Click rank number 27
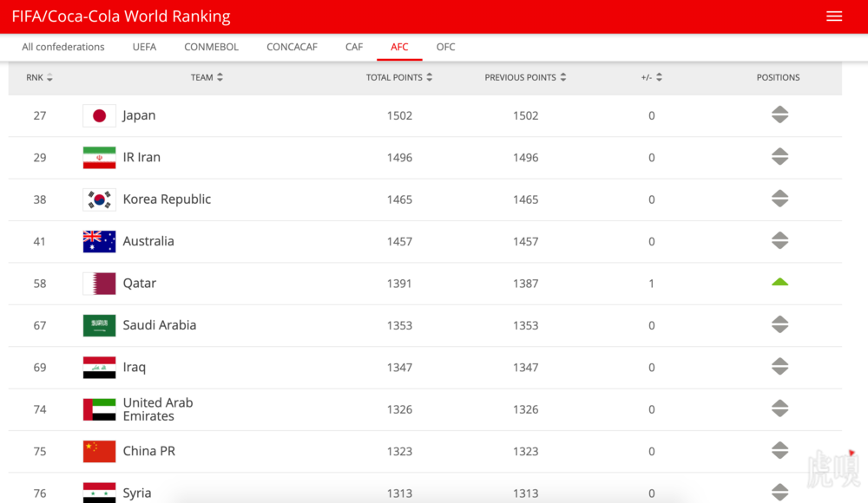This screenshot has height=503, width=868. [39, 115]
